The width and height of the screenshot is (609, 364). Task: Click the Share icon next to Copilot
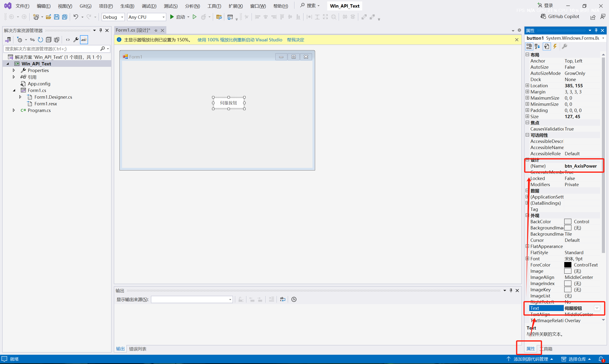(x=593, y=17)
